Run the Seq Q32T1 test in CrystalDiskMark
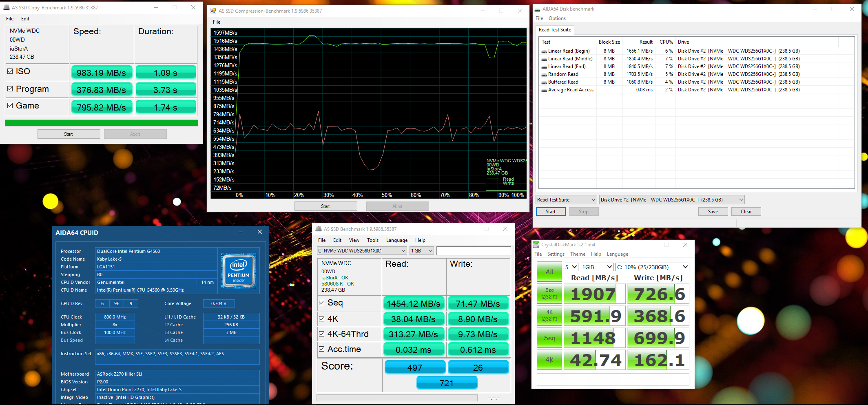This screenshot has height=405, width=868. click(x=549, y=294)
